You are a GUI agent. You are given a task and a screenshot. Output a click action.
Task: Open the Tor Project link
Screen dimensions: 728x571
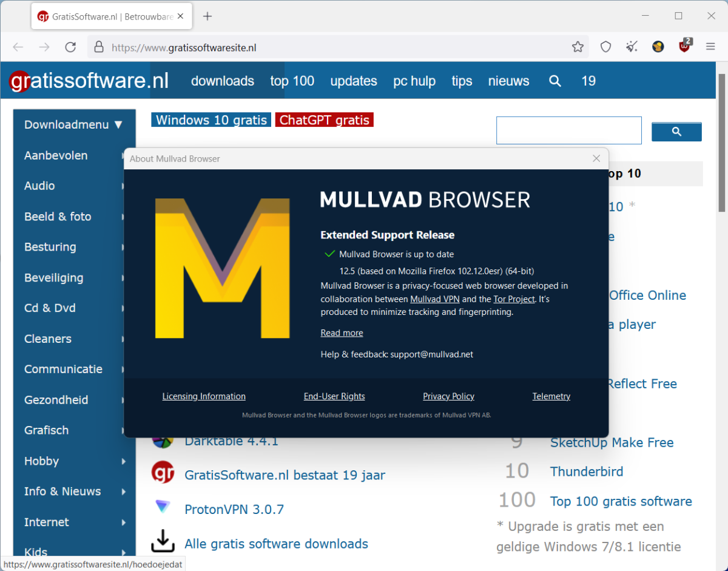514,299
